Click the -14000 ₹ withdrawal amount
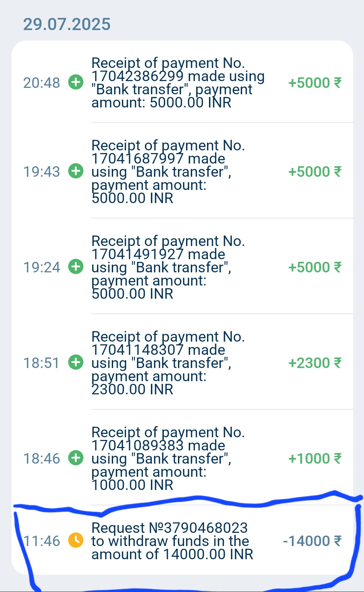Image resolution: width=364 pixels, height=592 pixels. point(312,541)
